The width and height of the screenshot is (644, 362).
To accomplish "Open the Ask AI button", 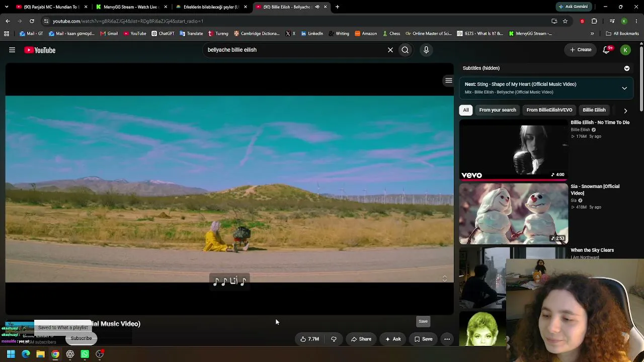I will coord(393,339).
